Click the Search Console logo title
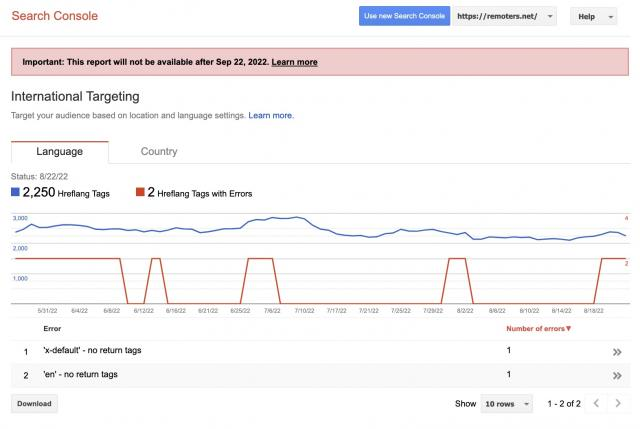The image size is (640, 429). (55, 16)
